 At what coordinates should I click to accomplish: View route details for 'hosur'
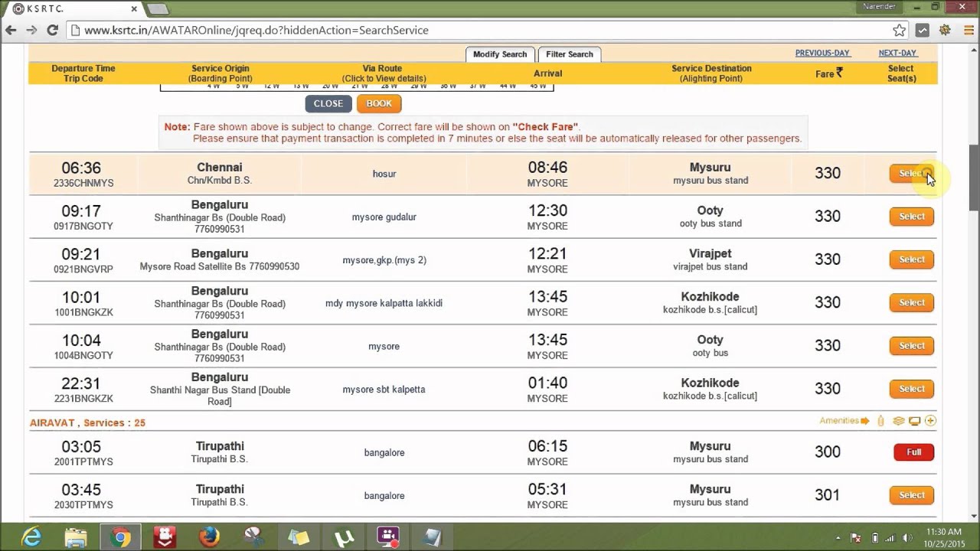tap(384, 174)
